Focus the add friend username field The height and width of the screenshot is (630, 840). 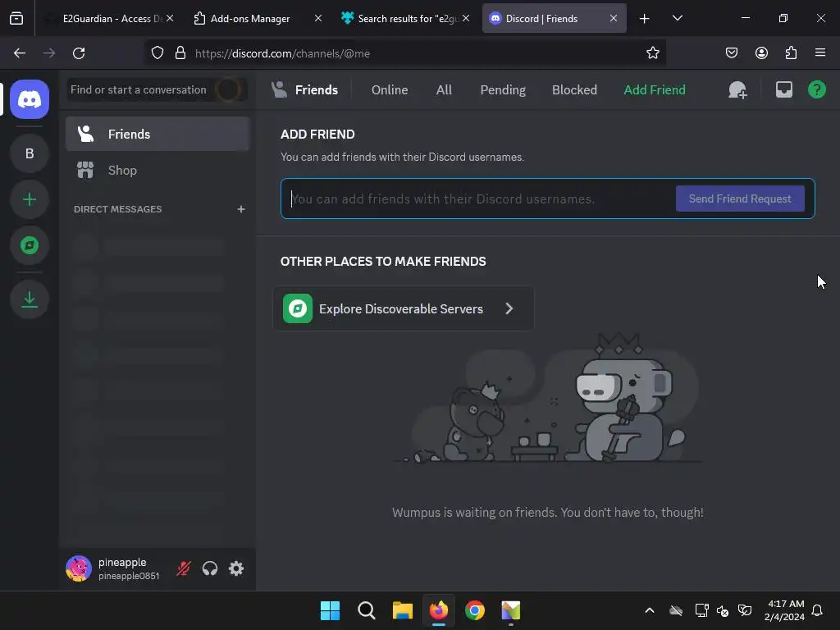tap(479, 199)
